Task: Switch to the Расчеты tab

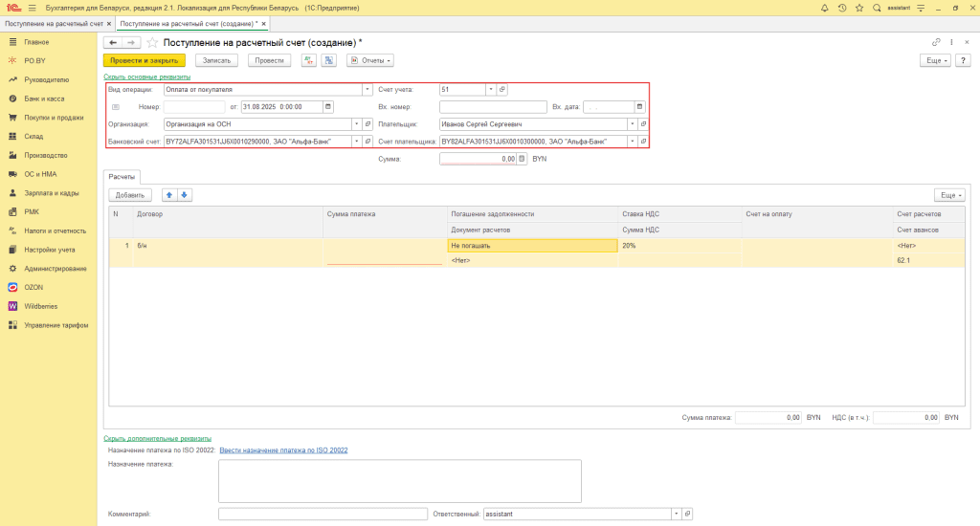Action: coord(122,177)
